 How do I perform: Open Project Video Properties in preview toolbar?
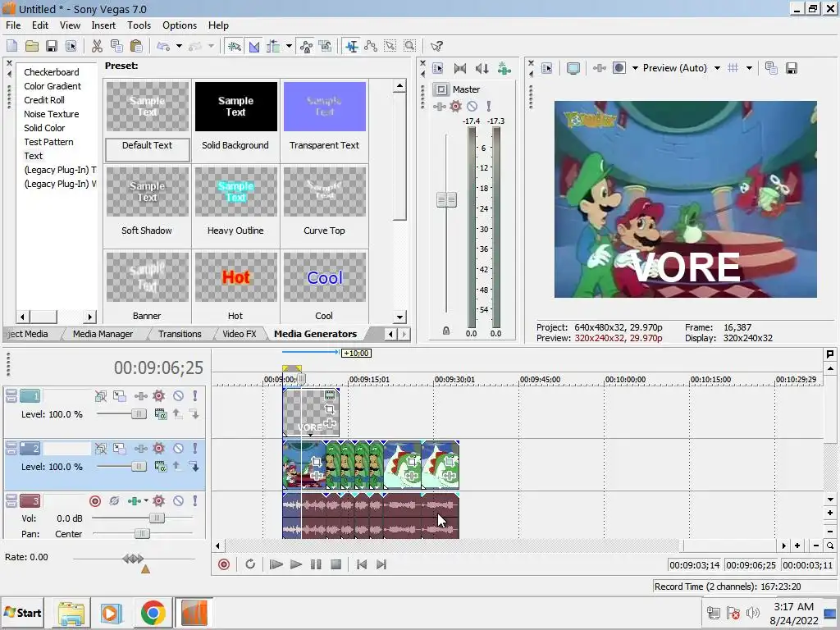(546, 68)
